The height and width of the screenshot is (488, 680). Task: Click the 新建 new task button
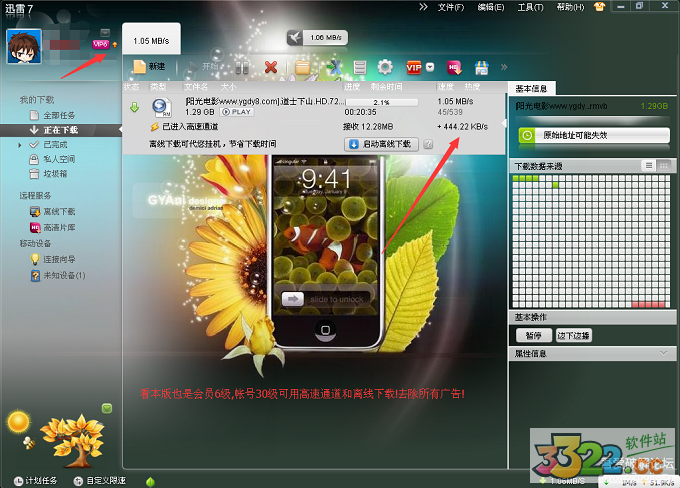tap(149, 67)
